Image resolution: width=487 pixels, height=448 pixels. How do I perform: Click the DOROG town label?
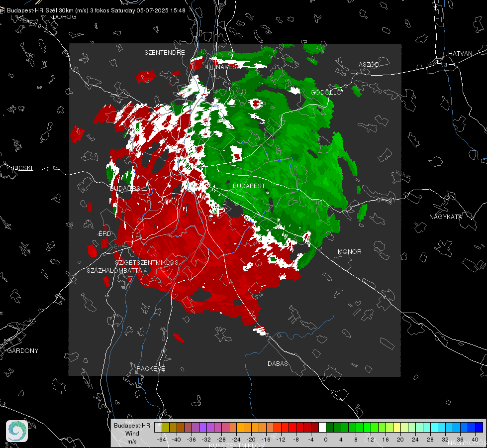pyautogui.click(x=65, y=17)
